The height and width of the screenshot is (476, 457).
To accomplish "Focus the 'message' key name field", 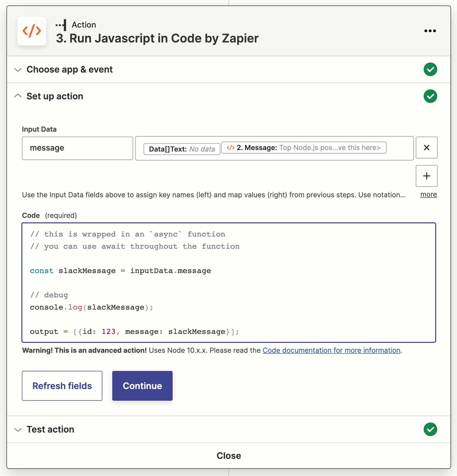I will click(77, 148).
